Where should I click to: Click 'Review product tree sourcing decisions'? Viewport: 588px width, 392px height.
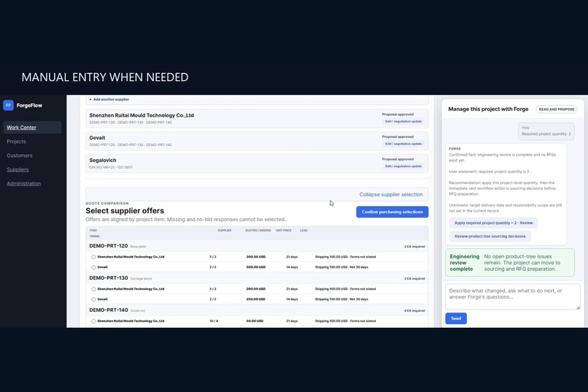pos(490,237)
